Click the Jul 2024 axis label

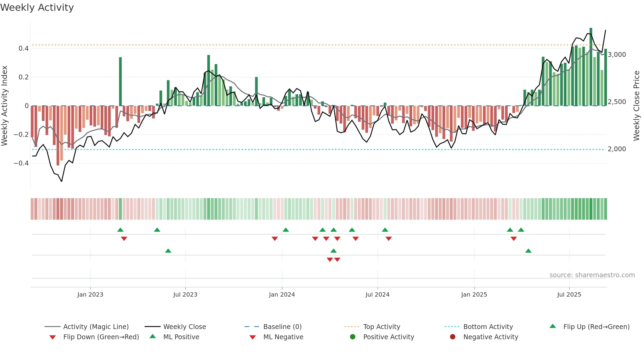(378, 294)
